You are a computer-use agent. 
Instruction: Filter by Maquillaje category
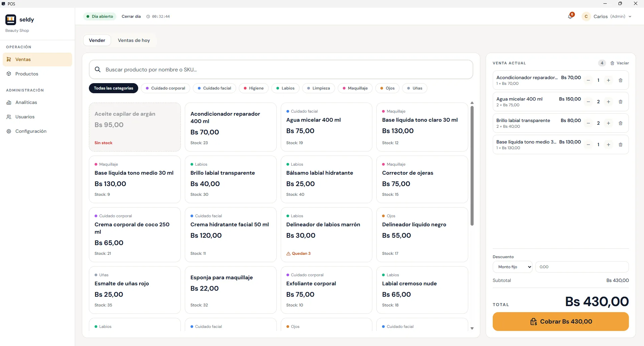pyautogui.click(x=355, y=88)
